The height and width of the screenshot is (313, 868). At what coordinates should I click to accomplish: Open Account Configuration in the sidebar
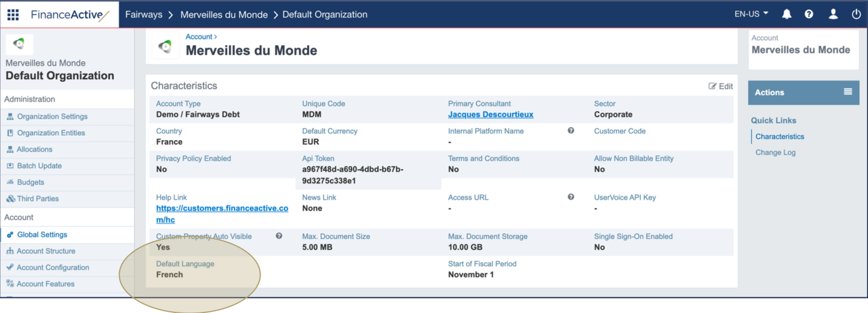click(53, 267)
